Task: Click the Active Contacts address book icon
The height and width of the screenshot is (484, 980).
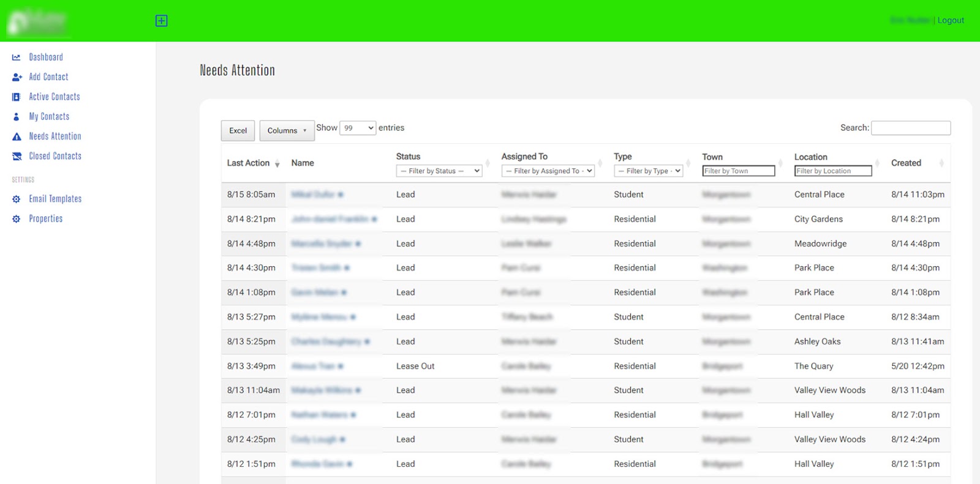Action: pos(17,97)
